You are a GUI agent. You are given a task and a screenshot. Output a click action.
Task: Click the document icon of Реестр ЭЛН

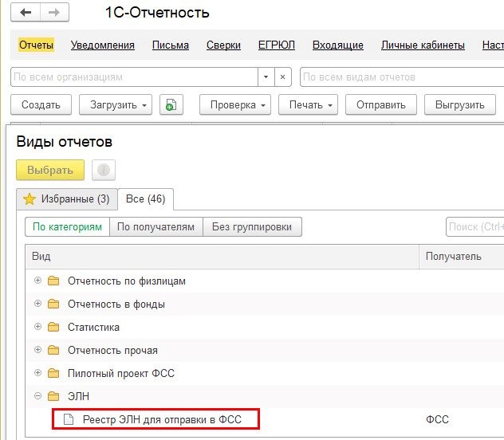coord(69,419)
